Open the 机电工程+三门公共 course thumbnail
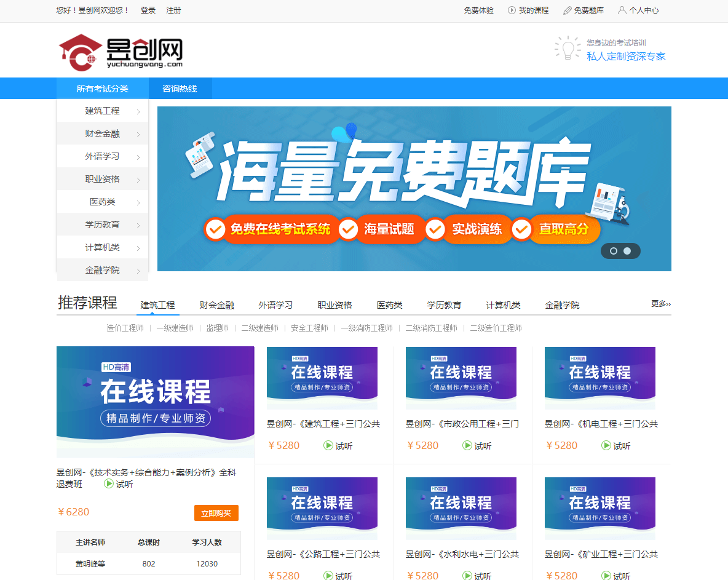The width and height of the screenshot is (728, 580). point(600,378)
